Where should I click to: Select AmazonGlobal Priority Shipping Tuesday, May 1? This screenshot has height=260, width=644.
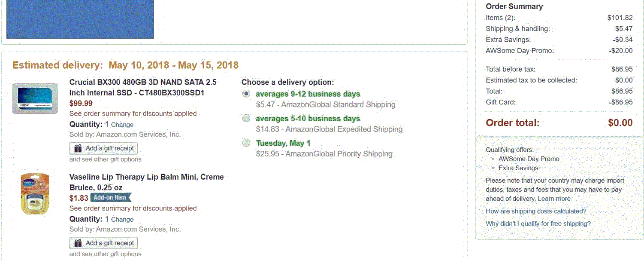point(246,143)
